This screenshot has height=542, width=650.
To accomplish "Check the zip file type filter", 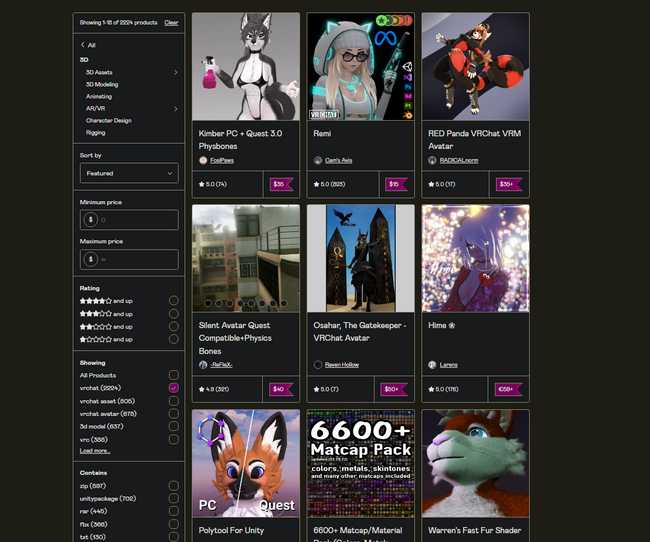I will [174, 486].
